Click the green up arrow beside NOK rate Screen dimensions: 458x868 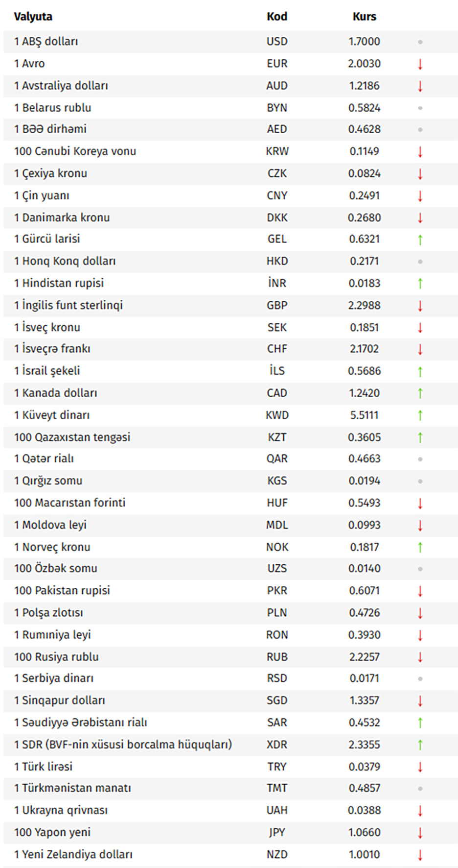pos(420,547)
